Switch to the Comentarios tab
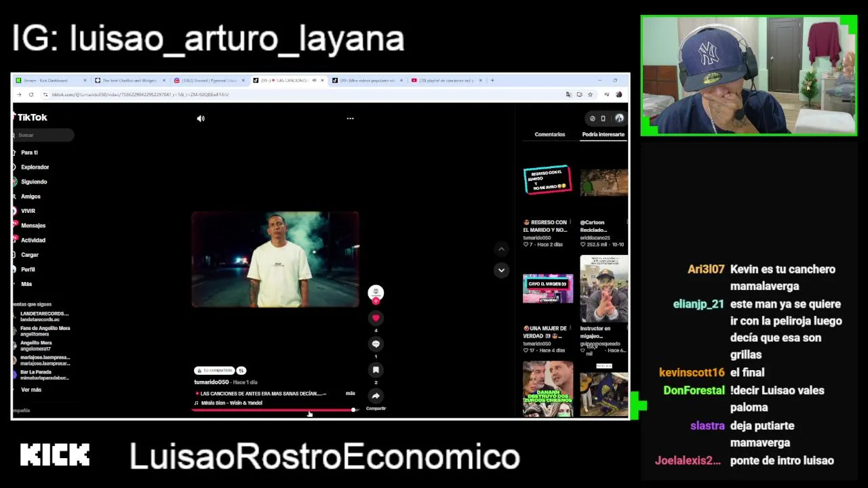Screen dimensions: 868x488 pos(549,134)
